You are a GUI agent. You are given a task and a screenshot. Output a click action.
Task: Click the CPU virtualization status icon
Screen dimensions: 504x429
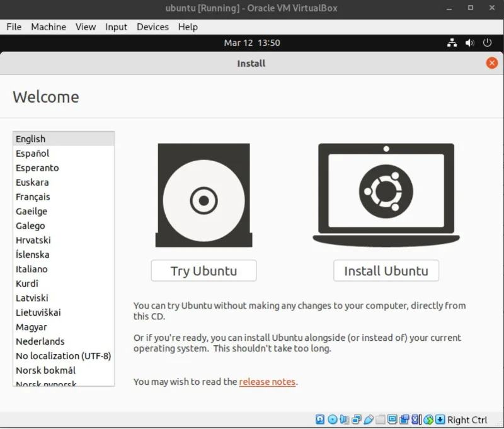click(x=416, y=420)
